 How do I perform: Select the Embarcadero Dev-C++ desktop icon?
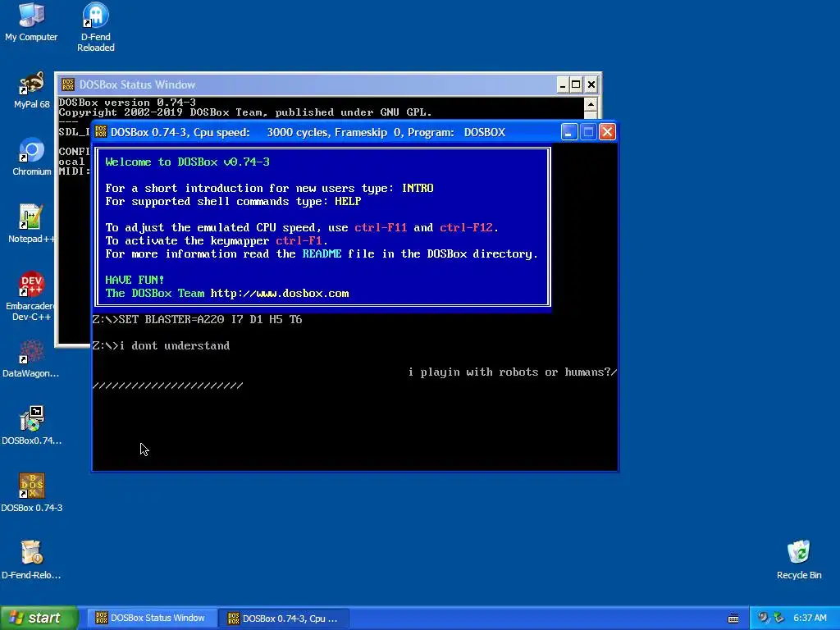(30, 296)
